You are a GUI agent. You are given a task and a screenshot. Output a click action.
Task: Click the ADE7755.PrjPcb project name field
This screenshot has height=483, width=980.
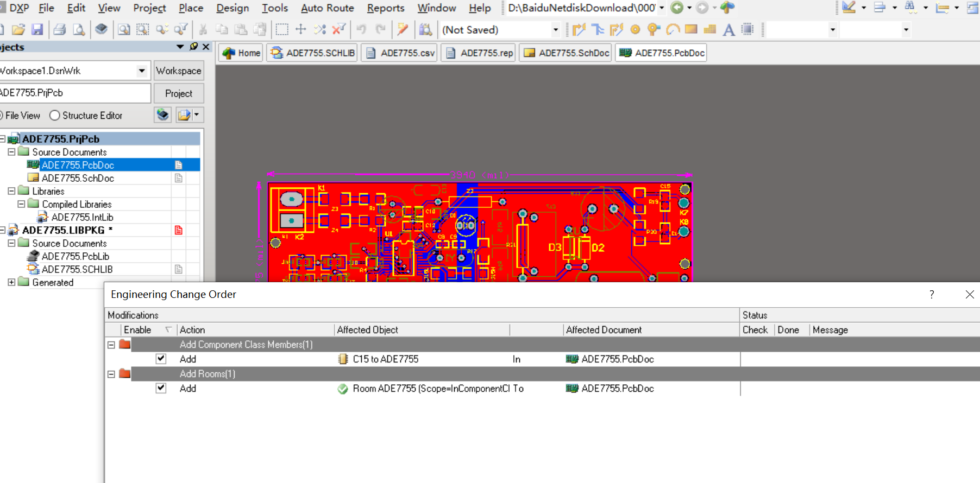[x=74, y=93]
